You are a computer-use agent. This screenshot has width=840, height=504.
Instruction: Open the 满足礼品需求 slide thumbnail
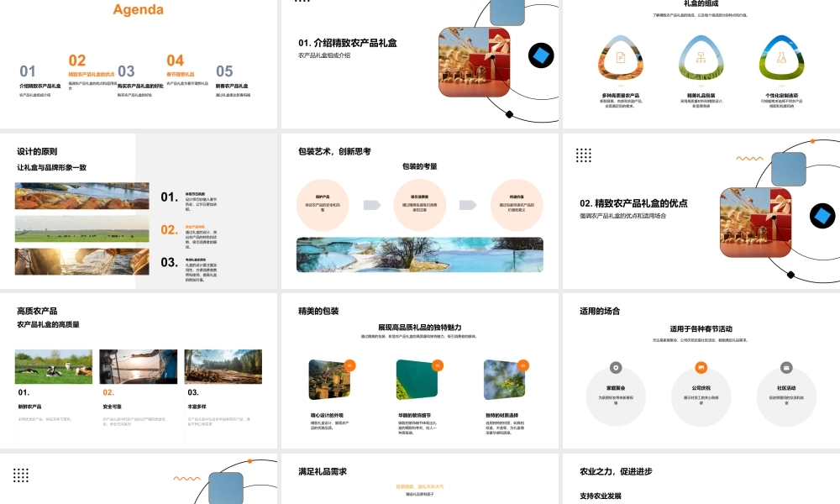point(419,479)
